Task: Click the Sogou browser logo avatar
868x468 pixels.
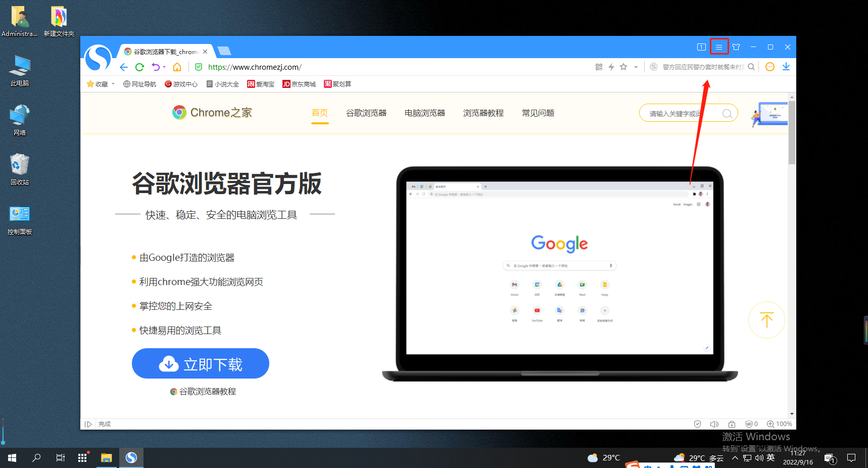Action: 98,57
